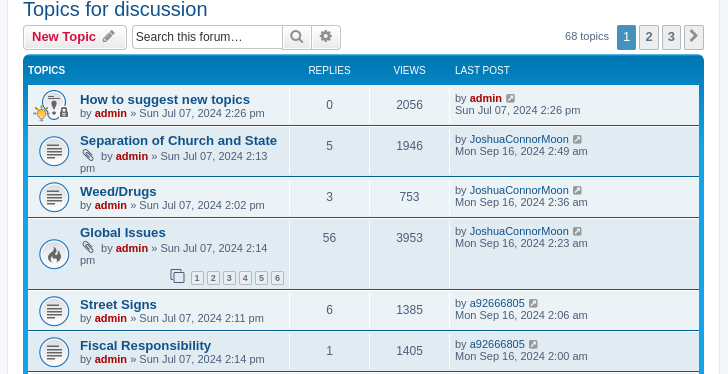Go to next page arrow
Viewport: 728px width, 374px height.
(x=694, y=37)
